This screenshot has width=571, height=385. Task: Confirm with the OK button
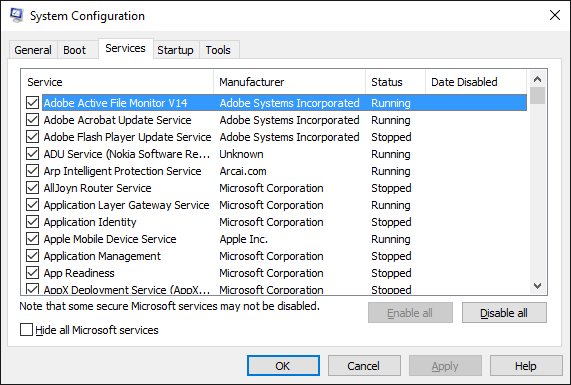coord(283,366)
